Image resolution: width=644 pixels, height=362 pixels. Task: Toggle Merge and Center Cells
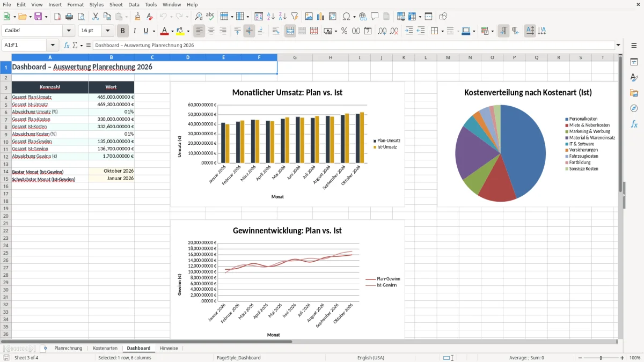click(290, 31)
